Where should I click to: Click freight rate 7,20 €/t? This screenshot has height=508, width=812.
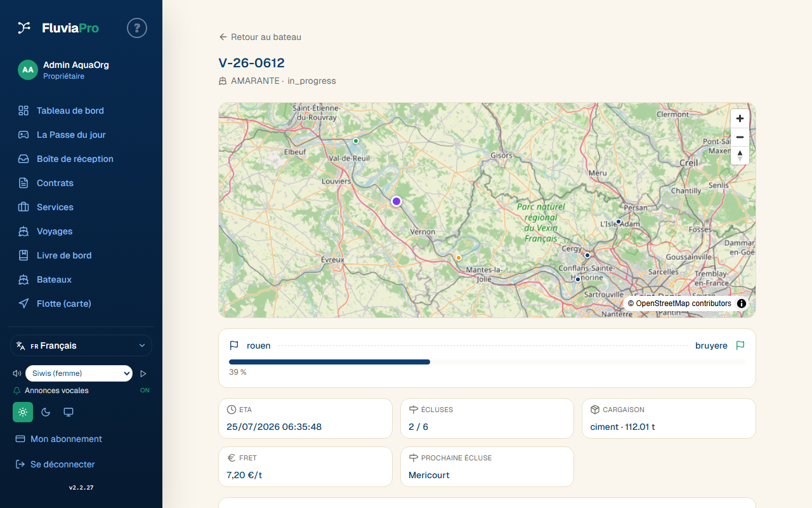coord(245,475)
